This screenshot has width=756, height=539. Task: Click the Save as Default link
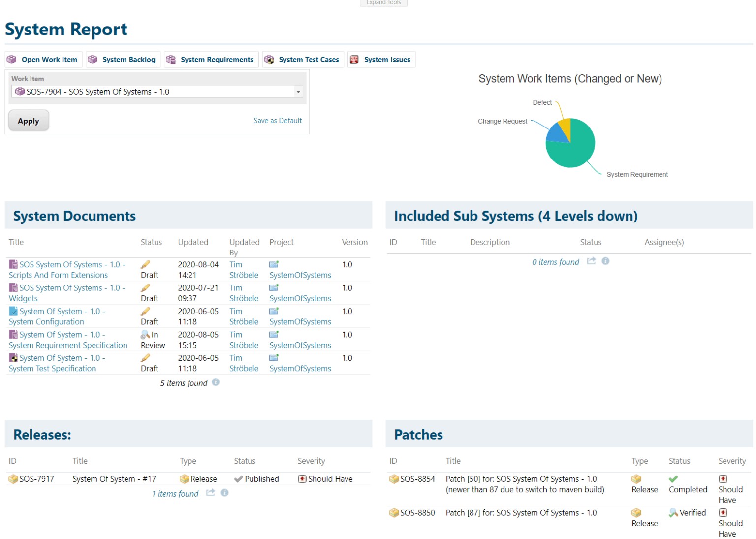point(277,120)
